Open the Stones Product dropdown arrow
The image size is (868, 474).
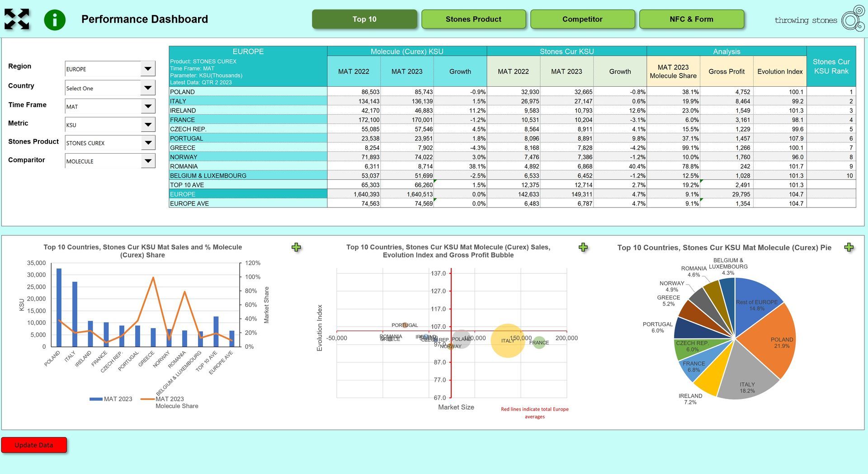[x=148, y=143]
